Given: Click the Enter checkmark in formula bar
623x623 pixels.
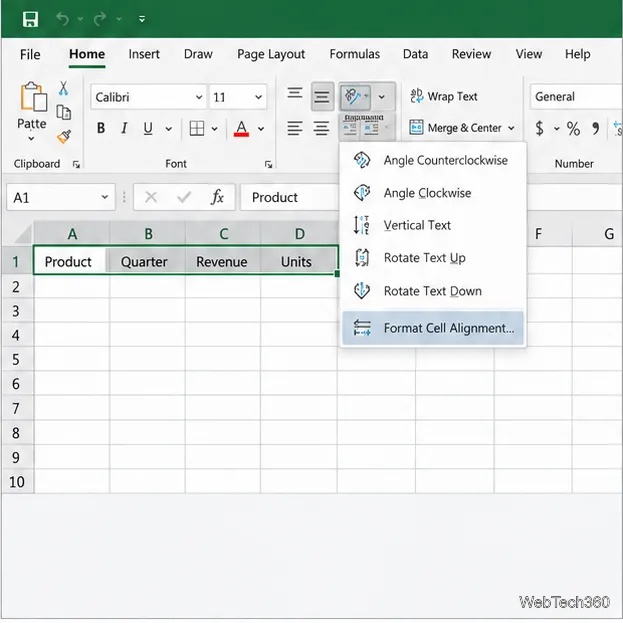Looking at the screenshot, I should click(x=184, y=197).
